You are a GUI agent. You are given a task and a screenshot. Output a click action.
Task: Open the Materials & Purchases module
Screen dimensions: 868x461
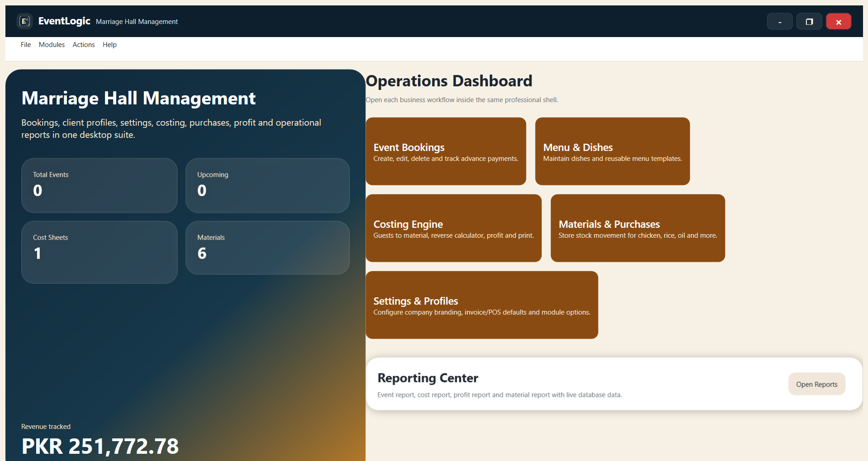pyautogui.click(x=637, y=228)
